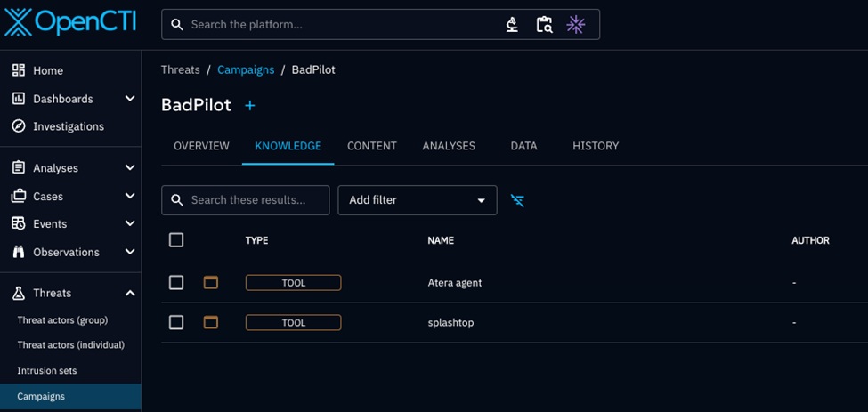The image size is (868, 412).
Task: Sort by the AUTHOR column header
Action: (x=810, y=240)
